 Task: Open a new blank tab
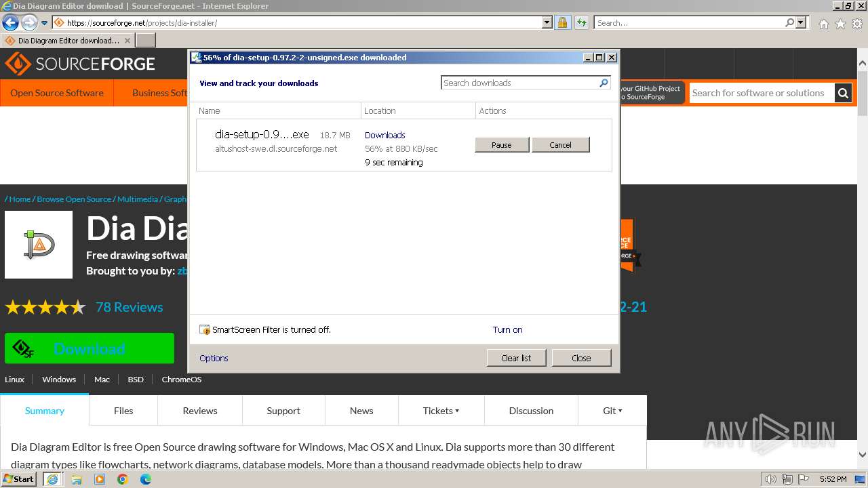click(x=146, y=40)
